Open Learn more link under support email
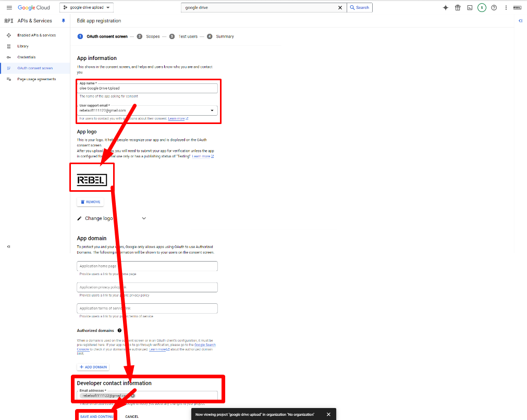Viewport: 527px width, 420px height. (x=178, y=119)
